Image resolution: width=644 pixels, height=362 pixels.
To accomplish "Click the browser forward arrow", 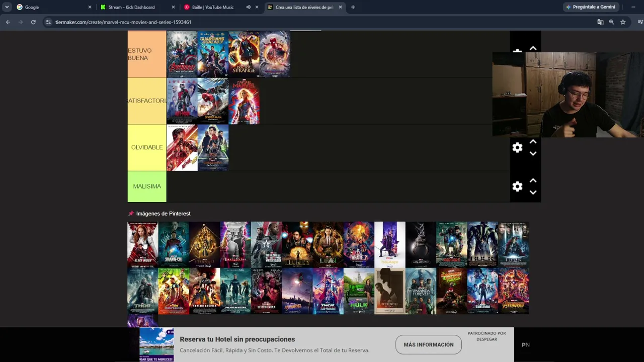I will 21,22.
